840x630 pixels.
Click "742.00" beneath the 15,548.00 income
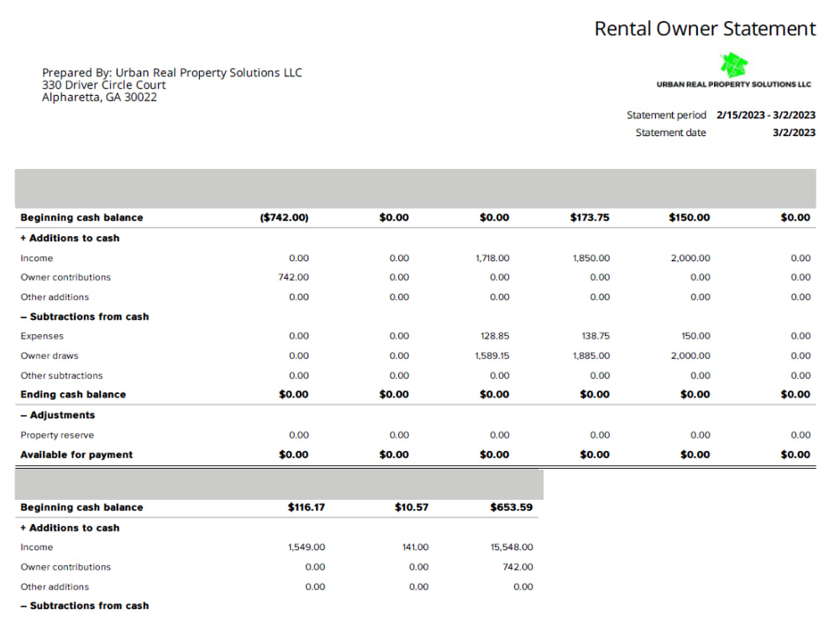[518, 567]
